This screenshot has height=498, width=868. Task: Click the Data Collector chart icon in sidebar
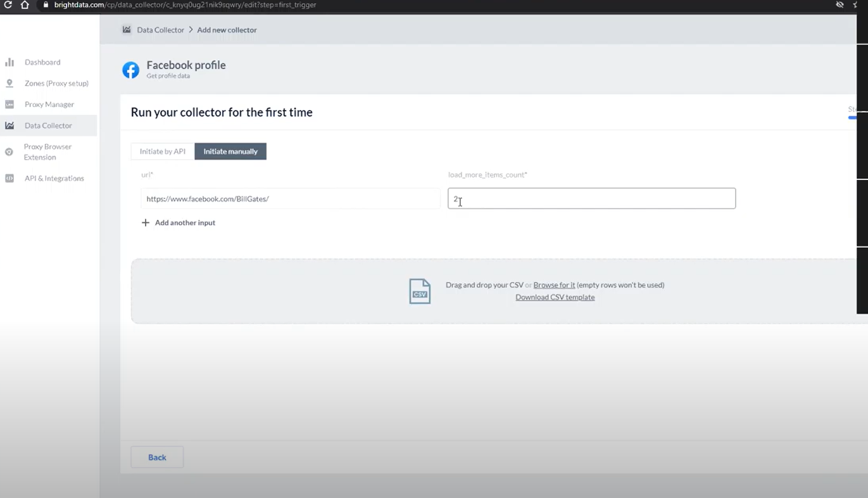(9, 125)
